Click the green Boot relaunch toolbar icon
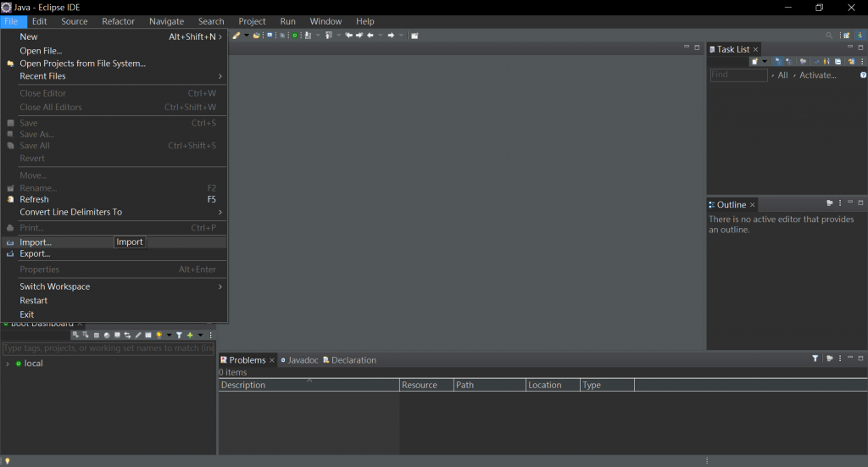 click(294, 36)
